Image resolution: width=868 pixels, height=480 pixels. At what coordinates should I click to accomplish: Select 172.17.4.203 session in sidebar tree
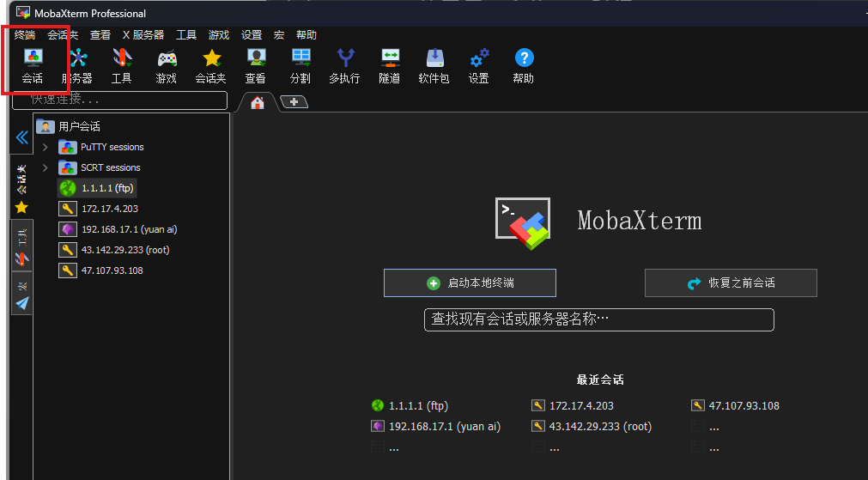point(99,209)
